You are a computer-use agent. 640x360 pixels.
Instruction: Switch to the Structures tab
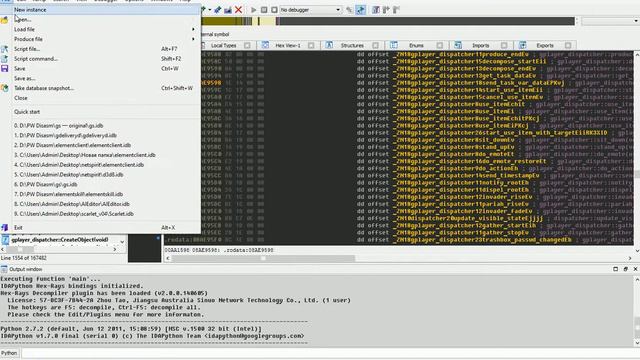coord(352,45)
